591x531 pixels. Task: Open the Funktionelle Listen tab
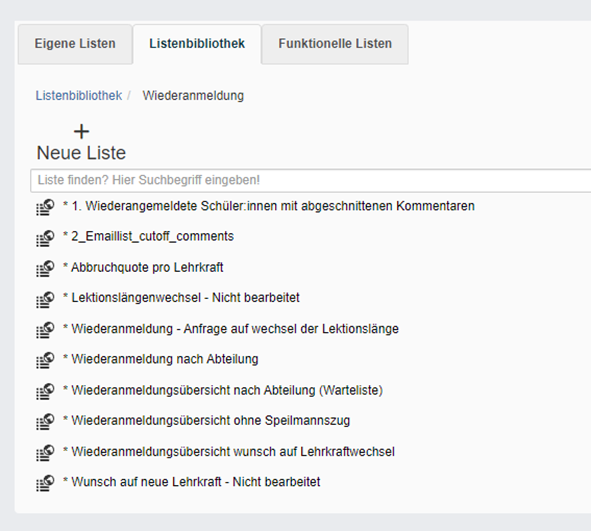tap(335, 44)
